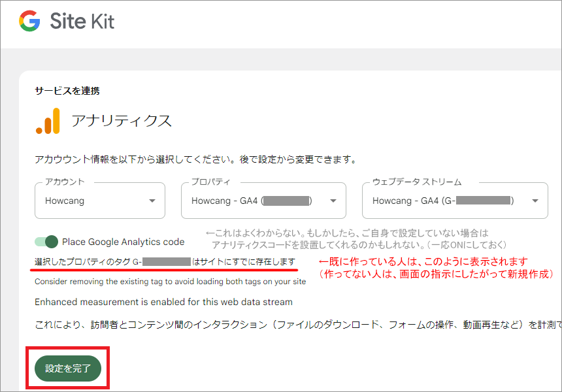The image size is (562, 392).
Task: Click the アナリティクス heading text
Action: pos(122,121)
